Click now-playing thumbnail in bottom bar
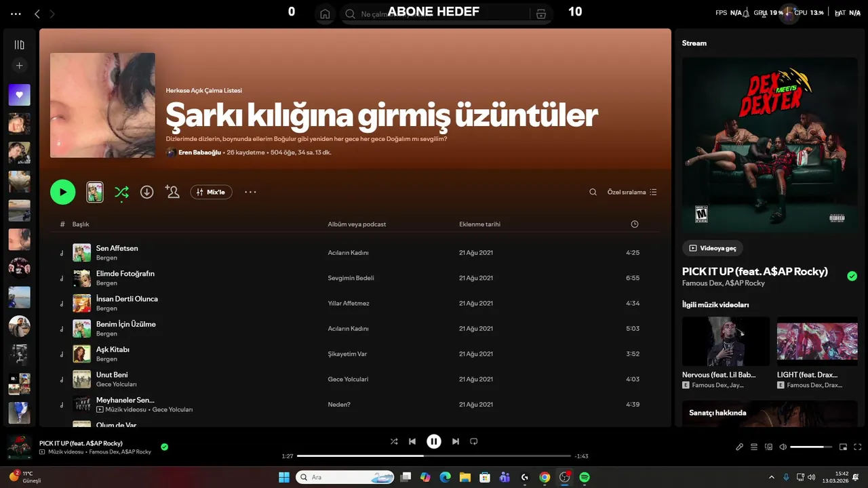 tap(19, 447)
